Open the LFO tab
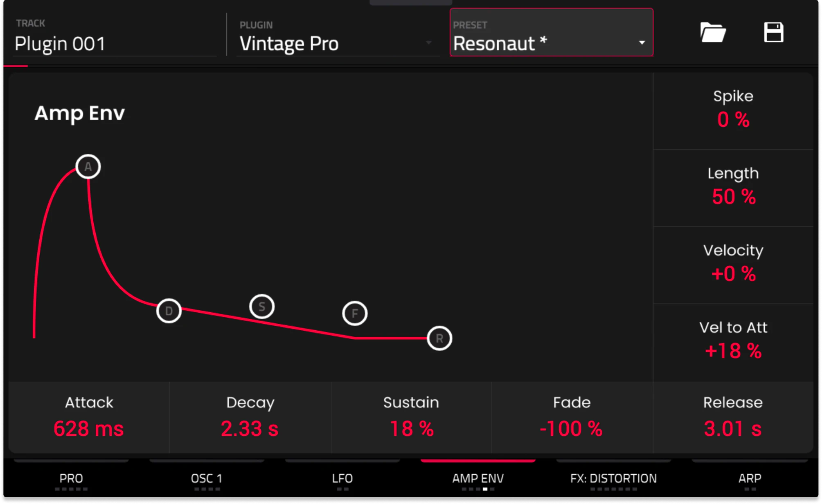822x504 pixels. pyautogui.click(x=342, y=478)
